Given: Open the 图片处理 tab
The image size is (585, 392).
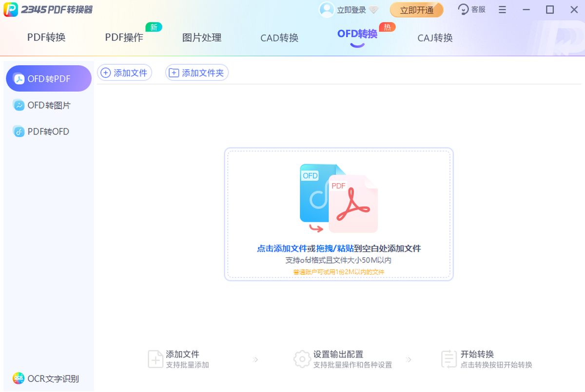Looking at the screenshot, I should [202, 37].
